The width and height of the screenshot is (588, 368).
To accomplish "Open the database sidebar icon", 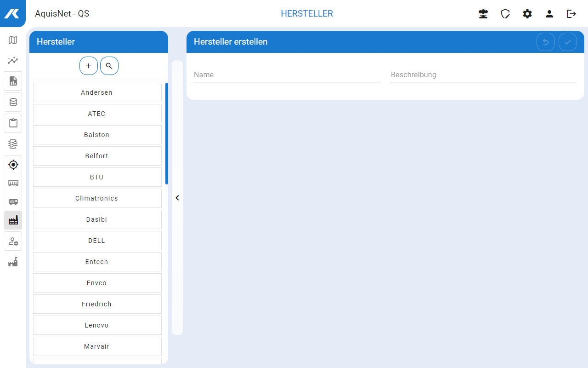I will pyautogui.click(x=13, y=102).
